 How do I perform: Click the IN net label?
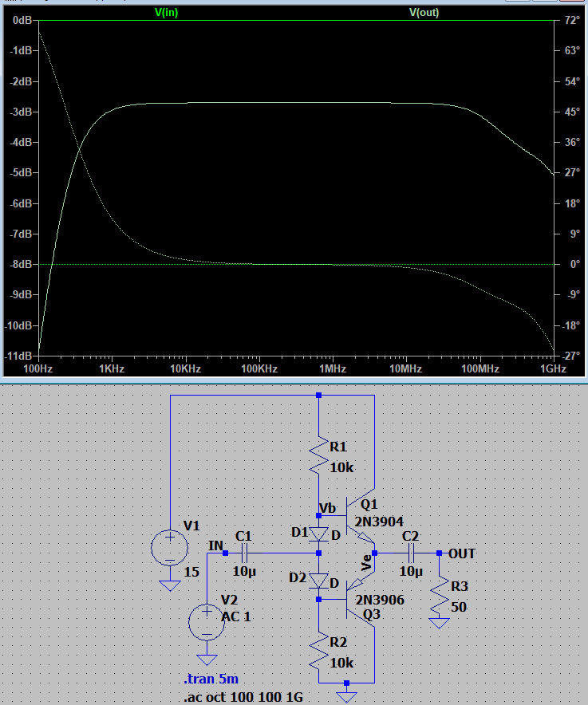click(x=215, y=545)
